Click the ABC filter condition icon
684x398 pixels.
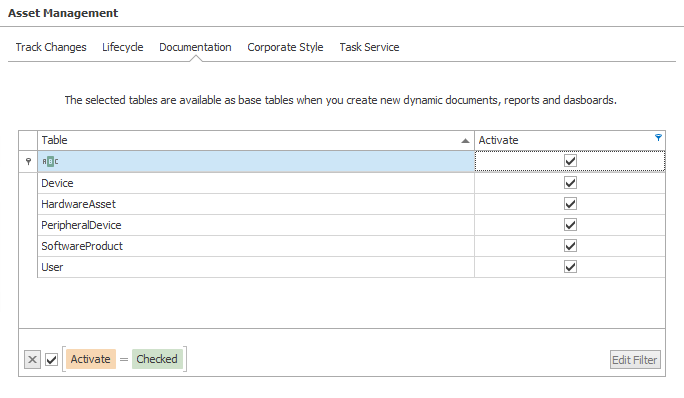pos(50,161)
